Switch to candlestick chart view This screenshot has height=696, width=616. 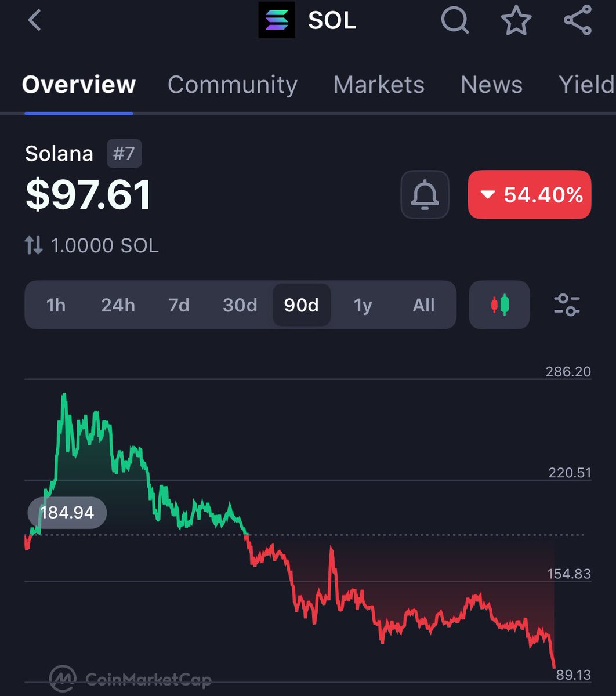pyautogui.click(x=499, y=304)
